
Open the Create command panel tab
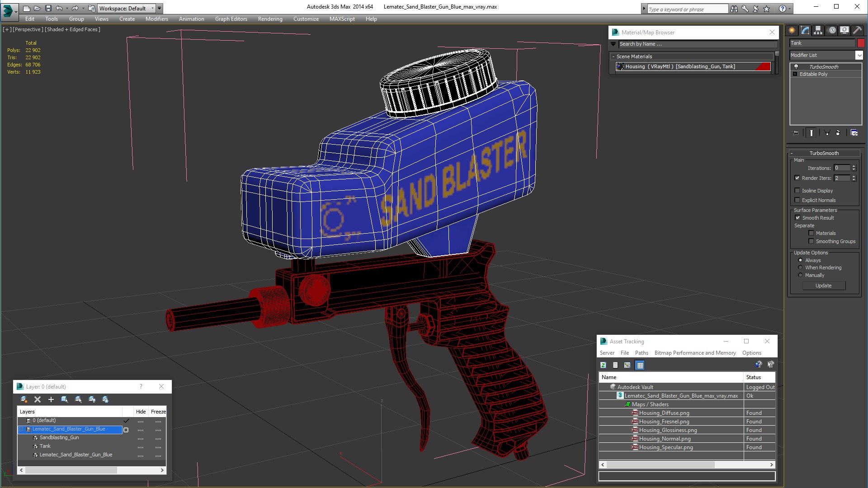pyautogui.click(x=792, y=30)
